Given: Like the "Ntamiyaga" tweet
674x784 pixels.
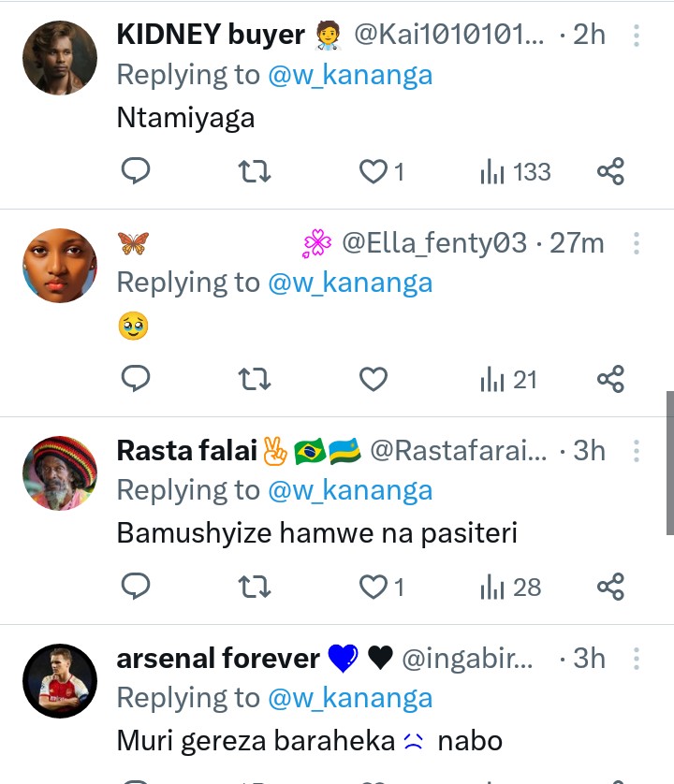Looking at the screenshot, I should [x=374, y=171].
